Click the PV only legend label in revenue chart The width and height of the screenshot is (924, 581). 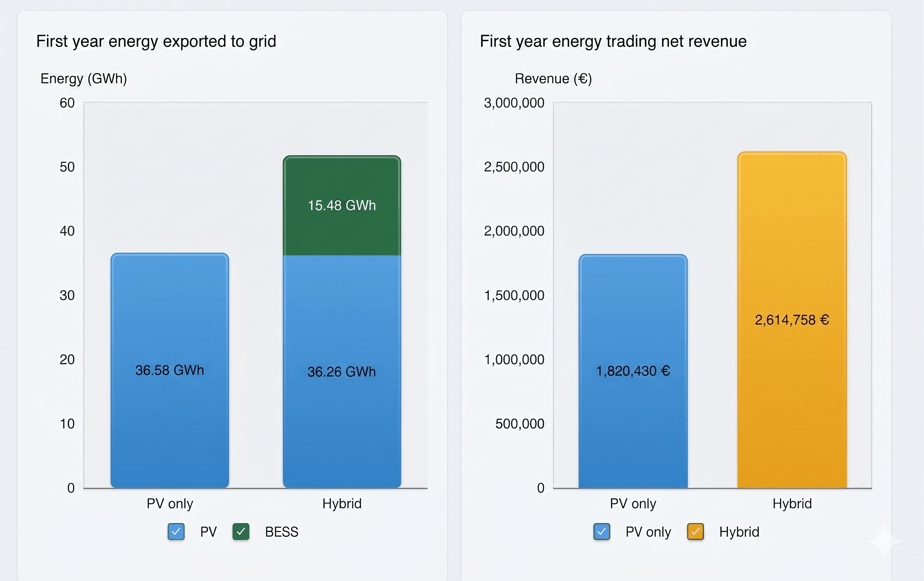click(x=648, y=532)
